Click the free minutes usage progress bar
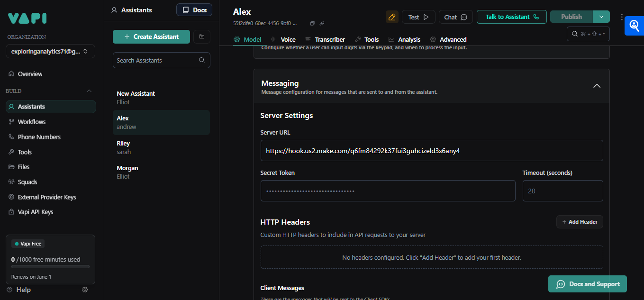The image size is (644, 300). click(50, 267)
